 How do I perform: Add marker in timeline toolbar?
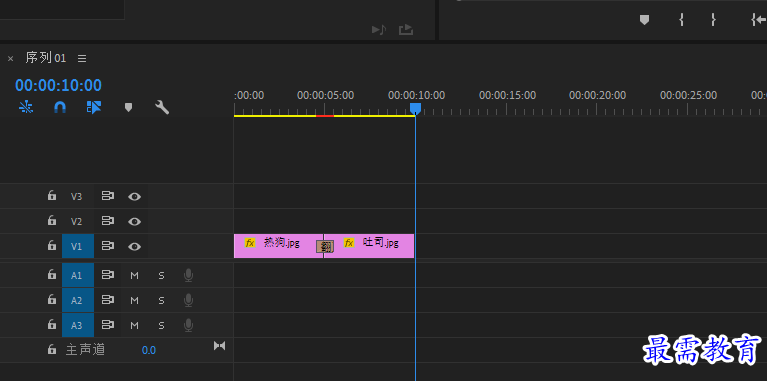pos(128,107)
